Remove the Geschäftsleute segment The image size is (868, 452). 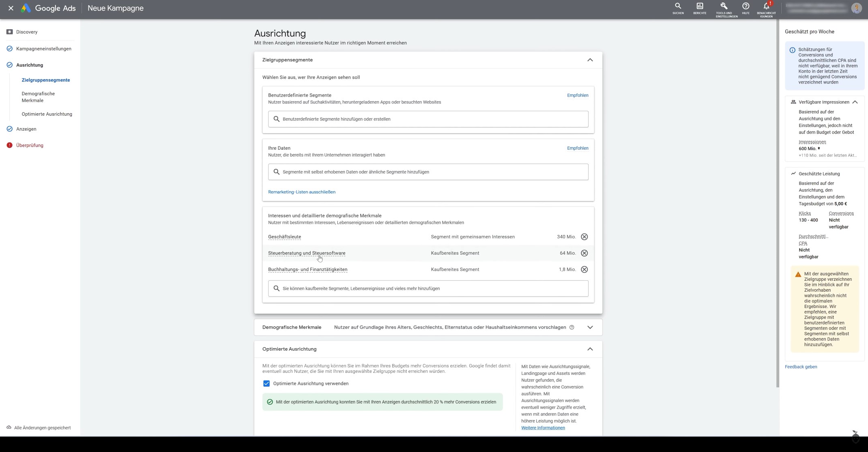tap(584, 237)
